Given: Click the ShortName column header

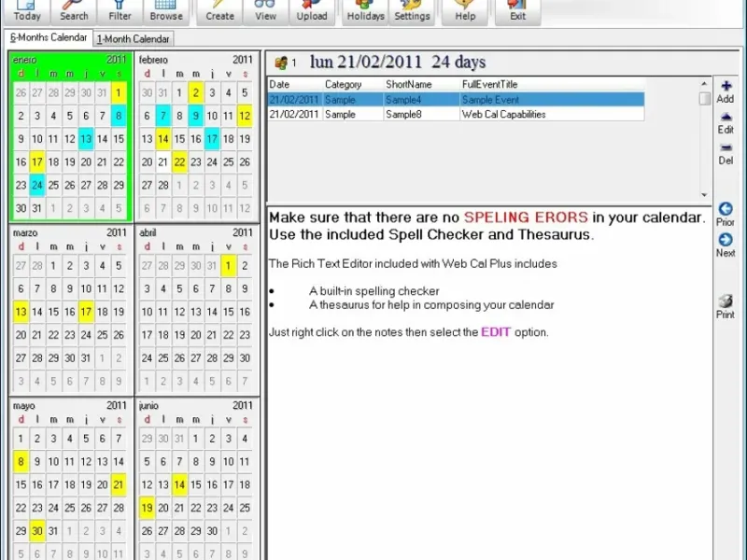Looking at the screenshot, I should pyautogui.click(x=422, y=84).
